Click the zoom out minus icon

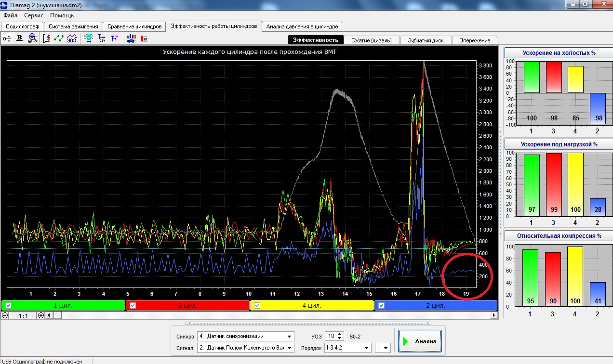pos(5,315)
